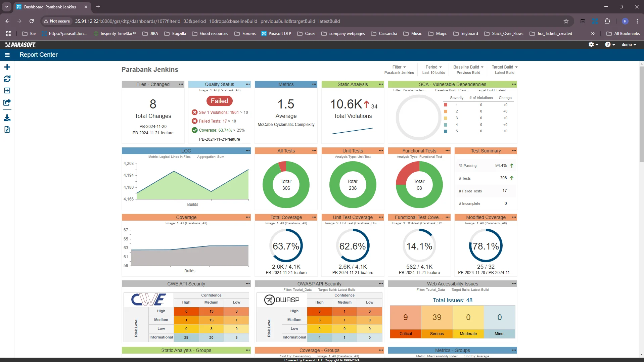Click the 63.7% Total Coverage gauge
Image resolution: width=644 pixels, height=362 pixels.
(286, 246)
